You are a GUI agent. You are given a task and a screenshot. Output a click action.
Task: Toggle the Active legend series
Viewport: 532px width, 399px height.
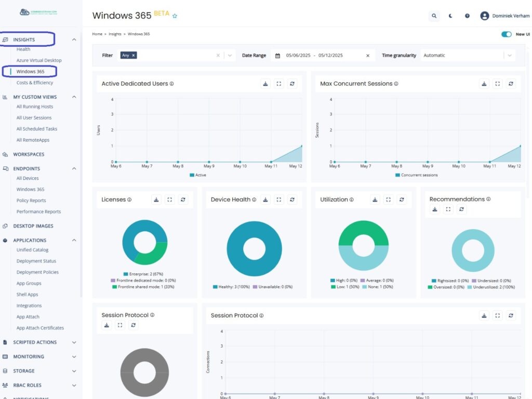pos(198,175)
